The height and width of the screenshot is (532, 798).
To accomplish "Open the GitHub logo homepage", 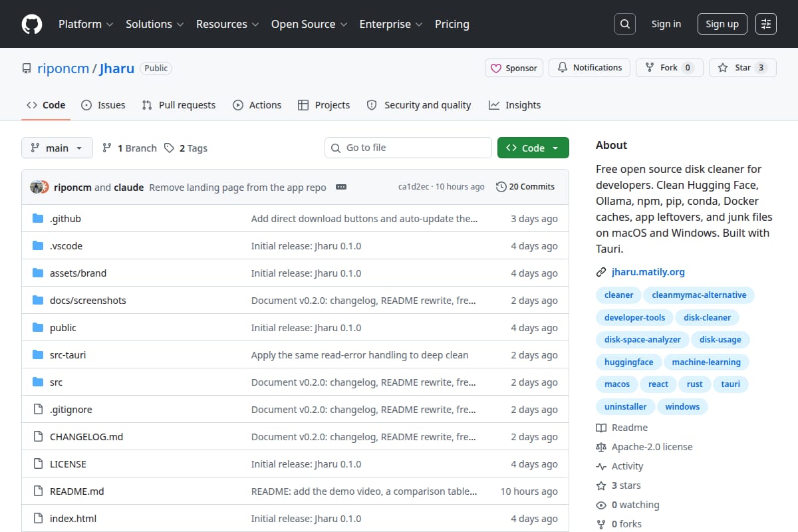I will pyautogui.click(x=32, y=24).
